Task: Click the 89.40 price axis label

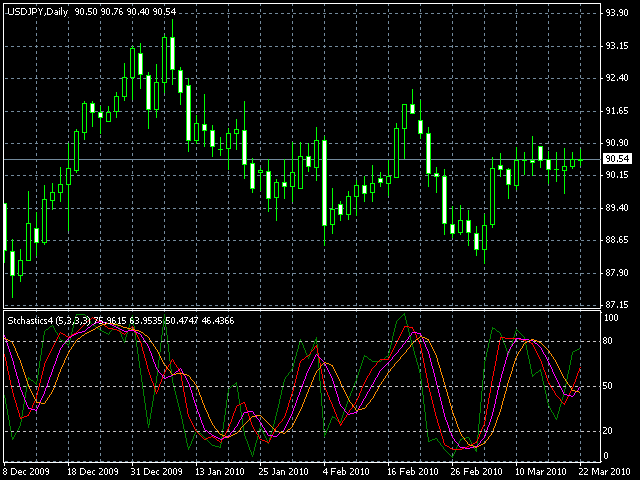Action: 617,208
